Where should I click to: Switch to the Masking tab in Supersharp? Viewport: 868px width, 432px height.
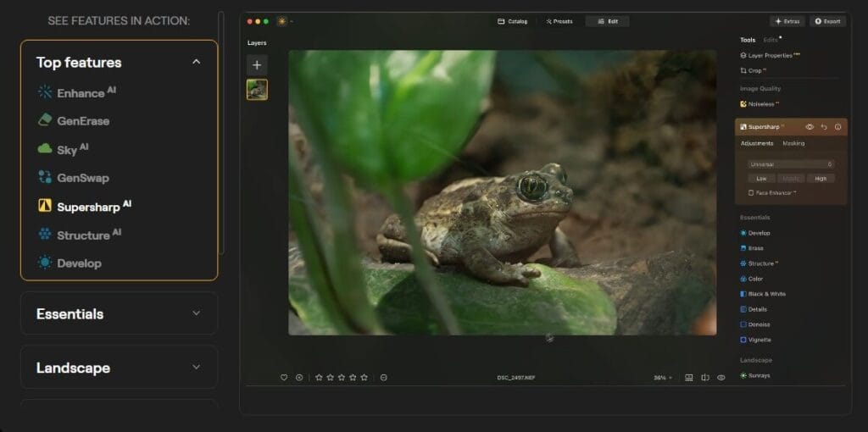(x=793, y=144)
